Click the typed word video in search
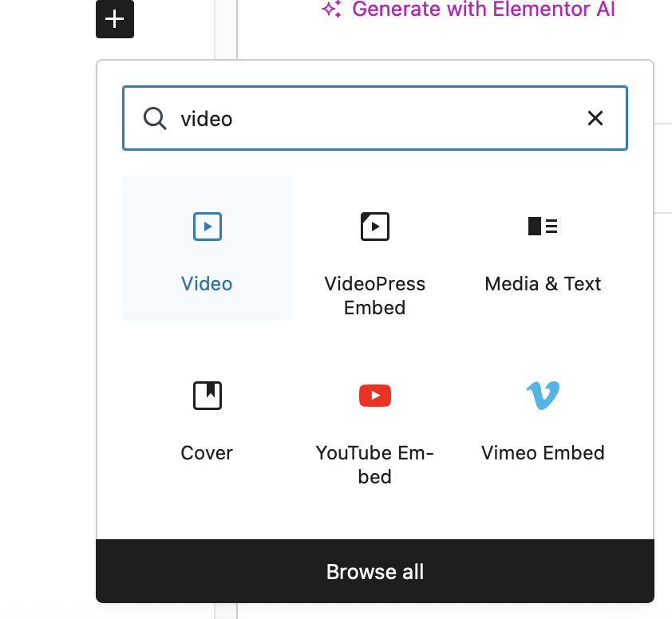 point(207,119)
